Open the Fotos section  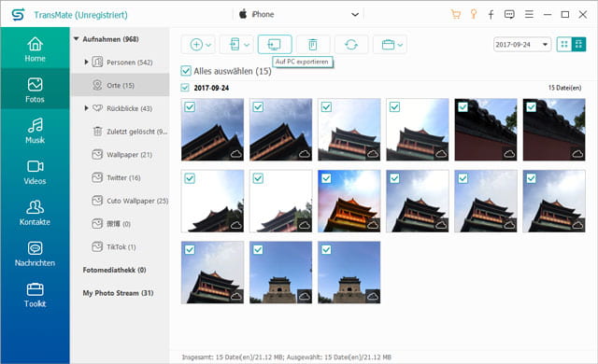(x=35, y=90)
